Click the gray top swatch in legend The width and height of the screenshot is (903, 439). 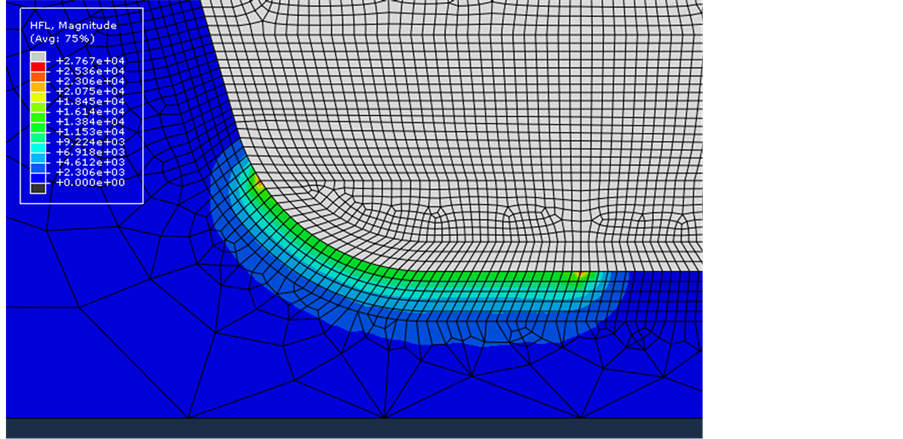tap(38, 56)
